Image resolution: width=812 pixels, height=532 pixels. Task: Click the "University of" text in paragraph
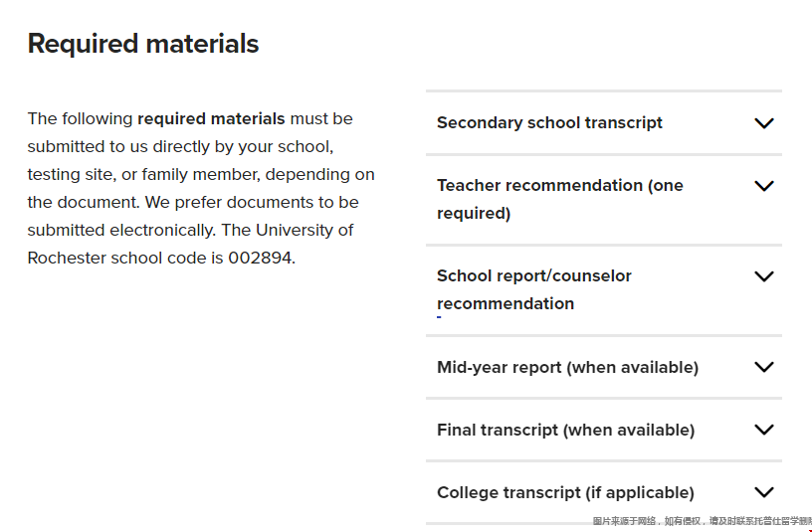pyautogui.click(x=304, y=230)
